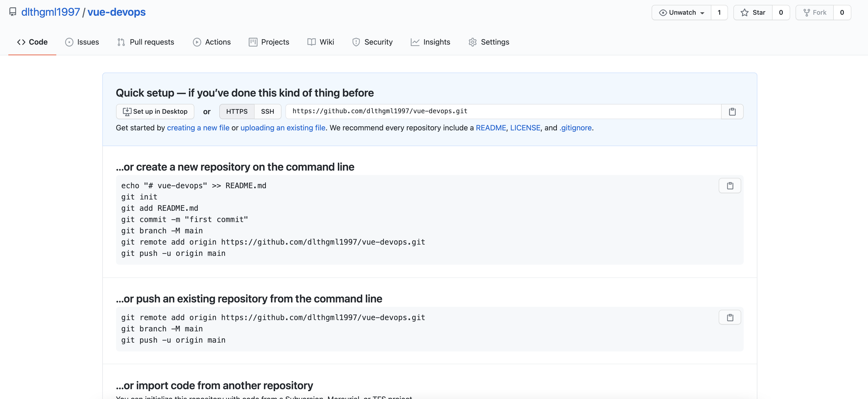Copy the repository clone URL to clipboard
This screenshot has height=399, width=868.
(x=732, y=112)
